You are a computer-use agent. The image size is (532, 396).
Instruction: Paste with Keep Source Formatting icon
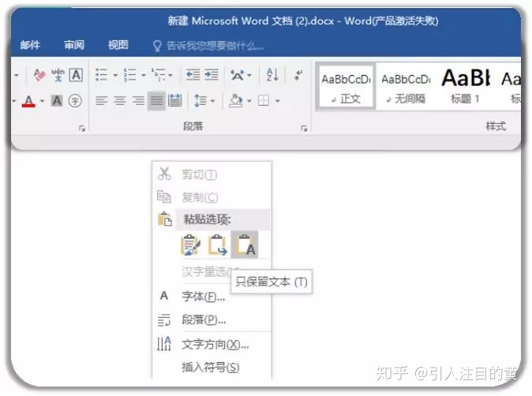[x=191, y=245]
